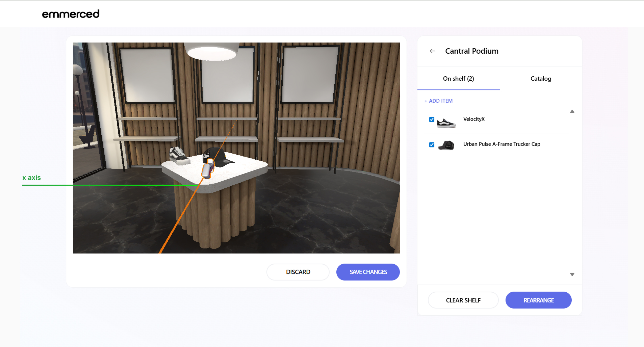Screen dimensions: 644x347
Task: Click the Trucker Cap thumbnail in the list
Action: tap(446, 145)
